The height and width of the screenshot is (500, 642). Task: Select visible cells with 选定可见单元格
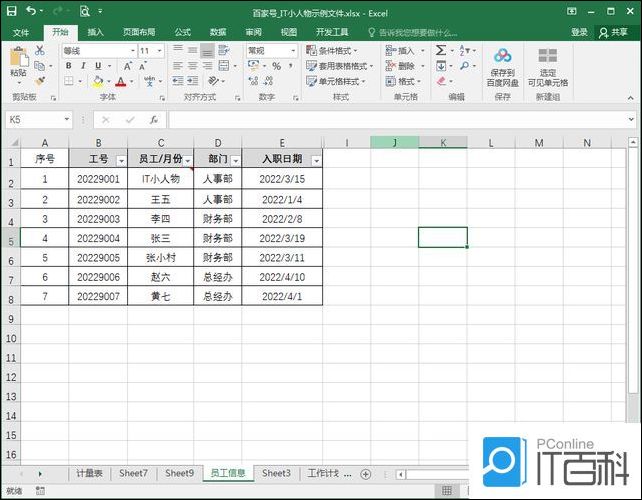pyautogui.click(x=548, y=68)
